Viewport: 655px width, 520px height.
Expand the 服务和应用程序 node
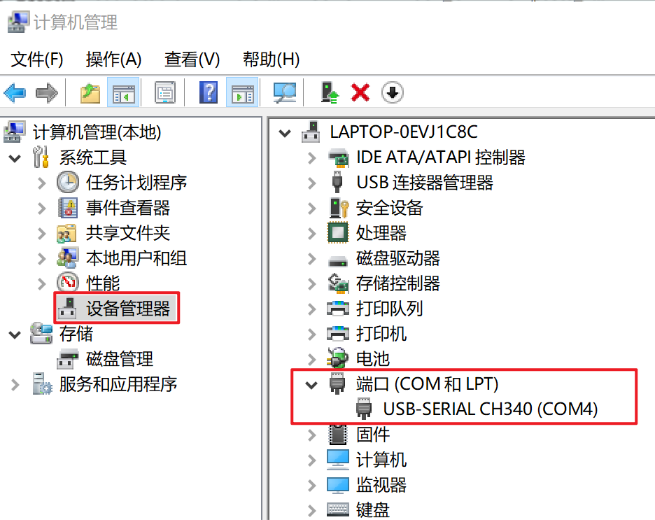[15, 385]
